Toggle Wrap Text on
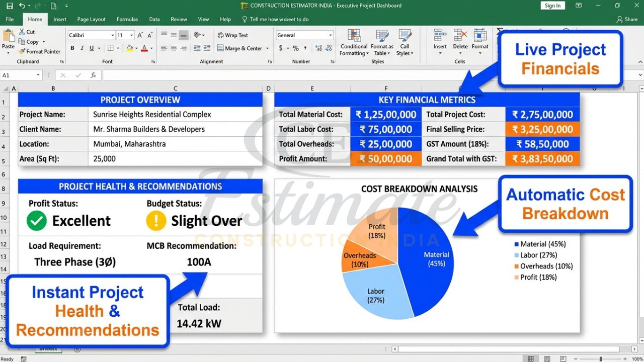 click(232, 35)
